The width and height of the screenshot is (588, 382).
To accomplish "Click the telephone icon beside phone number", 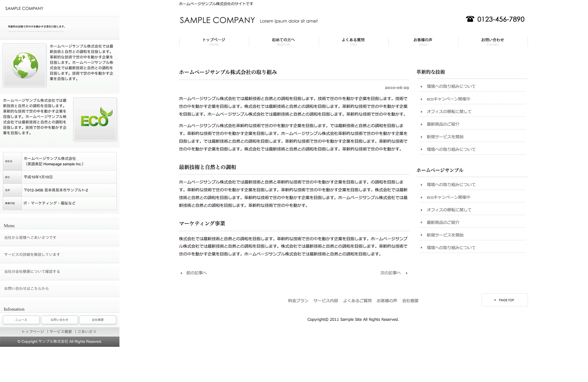I will click(470, 19).
